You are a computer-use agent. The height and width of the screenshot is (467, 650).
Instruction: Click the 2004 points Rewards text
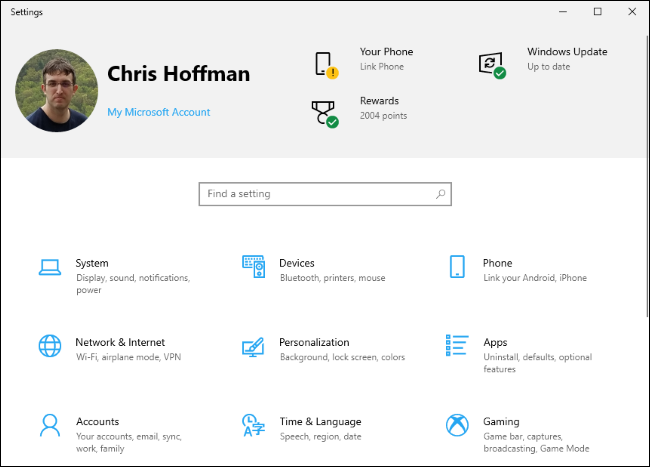(x=383, y=116)
